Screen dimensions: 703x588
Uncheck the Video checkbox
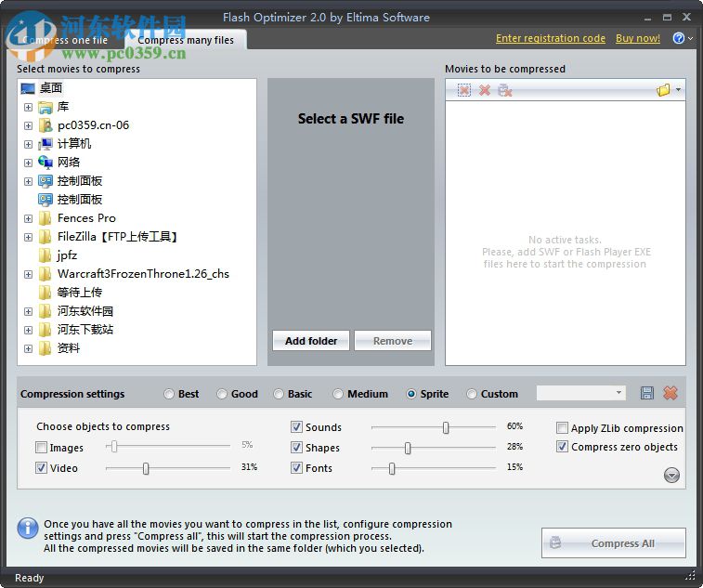tap(41, 468)
